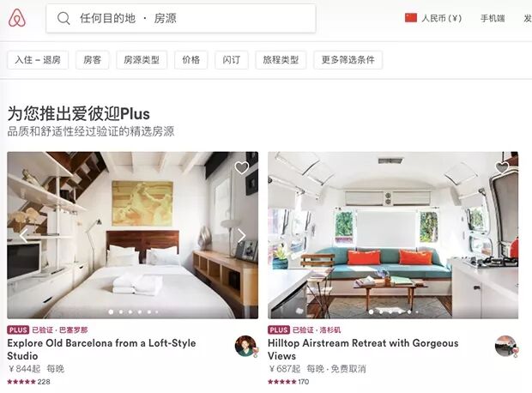Click the 任何目的地 search input field
532x393 pixels.
[x=181, y=18]
